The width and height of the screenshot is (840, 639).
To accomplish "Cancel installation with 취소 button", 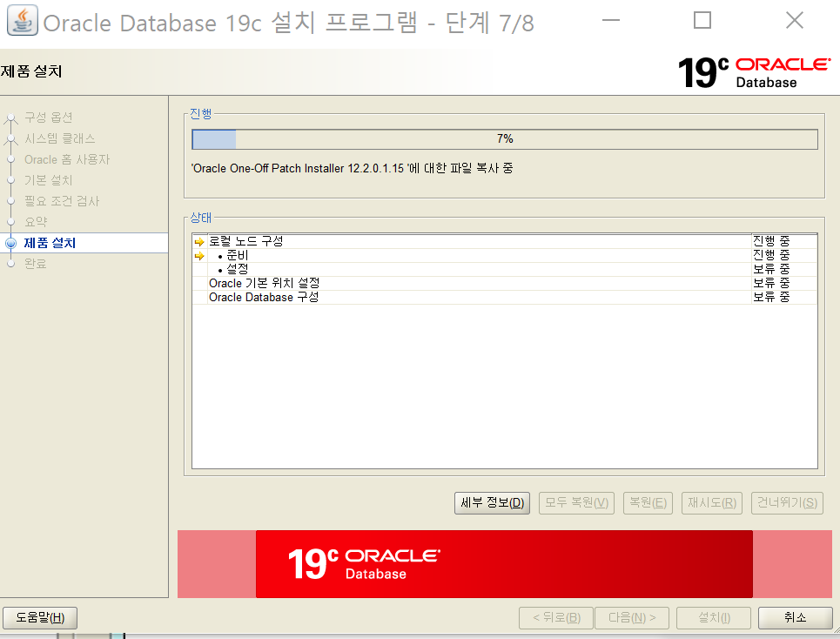I will coord(795,617).
